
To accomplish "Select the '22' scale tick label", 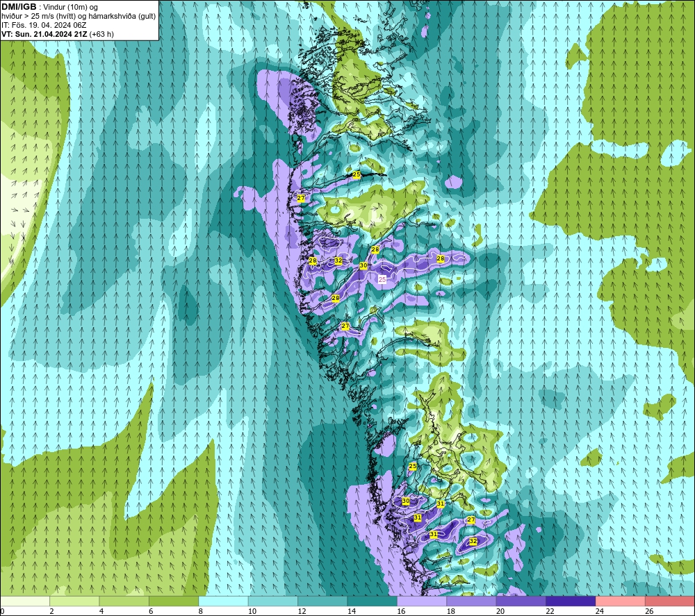I will click(x=550, y=611).
